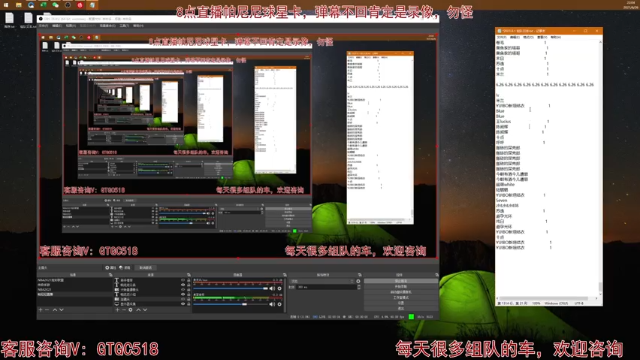Screen dimensions: 640x360
Task: Pop out the Scenes dock panel
Action: point(111,275)
